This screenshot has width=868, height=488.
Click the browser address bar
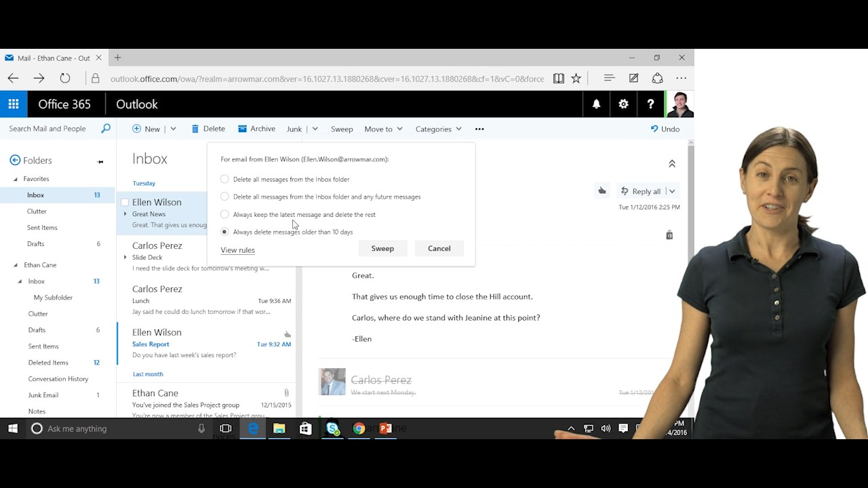pyautogui.click(x=327, y=79)
